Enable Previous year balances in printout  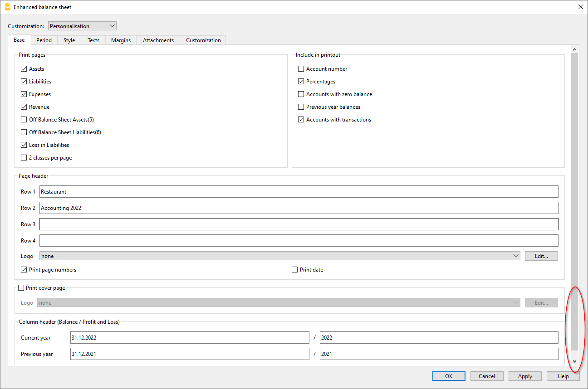tap(301, 107)
